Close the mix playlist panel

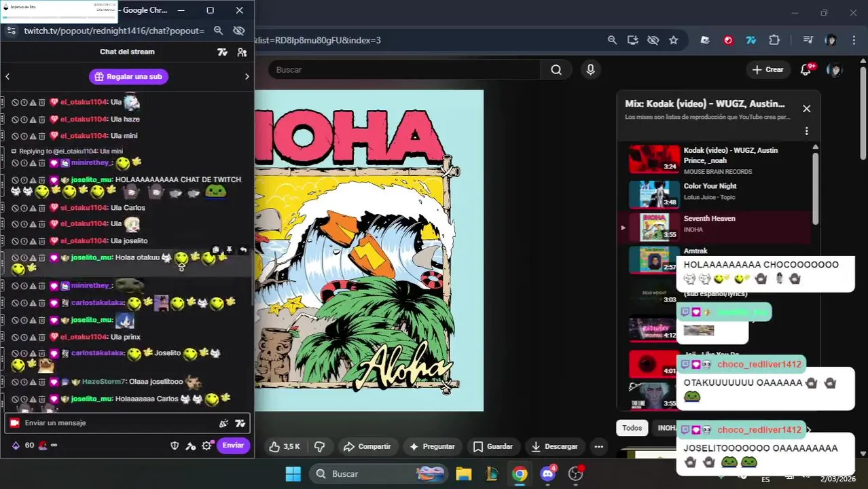806,109
